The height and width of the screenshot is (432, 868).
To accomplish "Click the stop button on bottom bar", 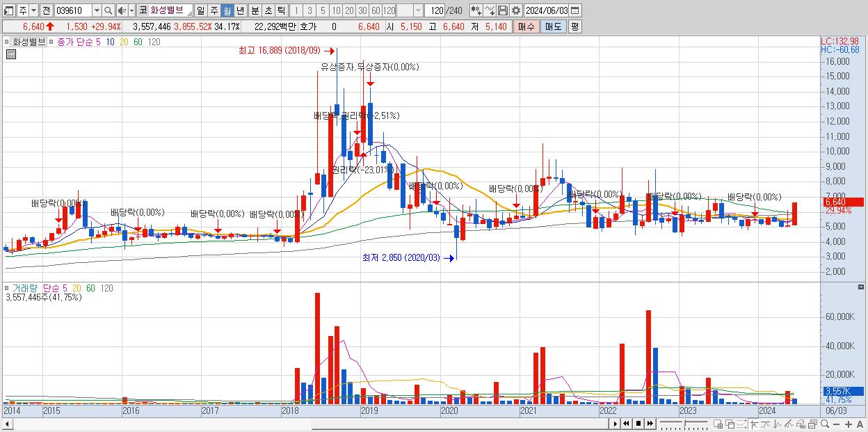I will 638,424.
